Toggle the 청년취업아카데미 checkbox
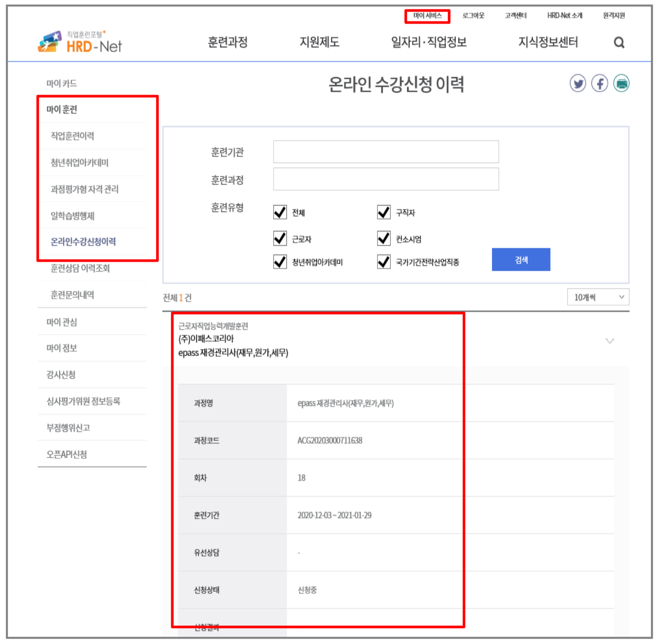 click(x=280, y=262)
